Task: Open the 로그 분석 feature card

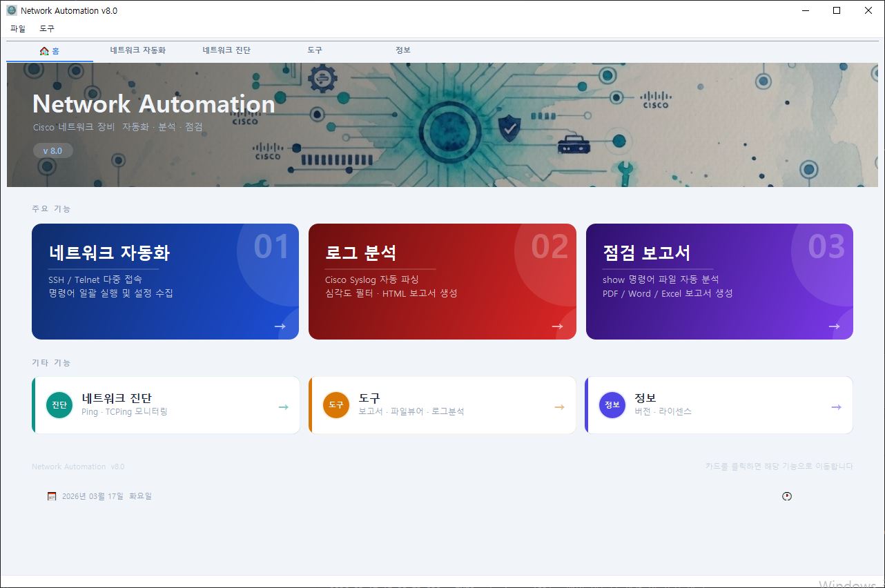Action: (442, 280)
